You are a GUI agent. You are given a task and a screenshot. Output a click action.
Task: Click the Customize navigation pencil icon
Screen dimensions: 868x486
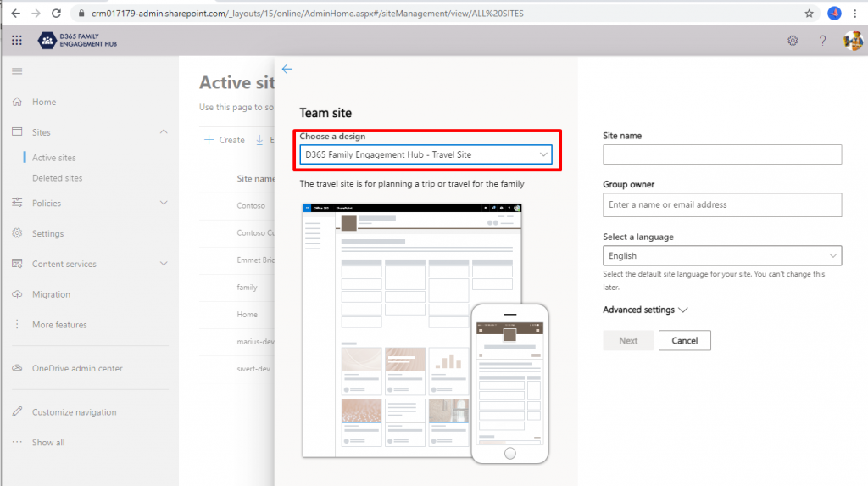pos(17,411)
